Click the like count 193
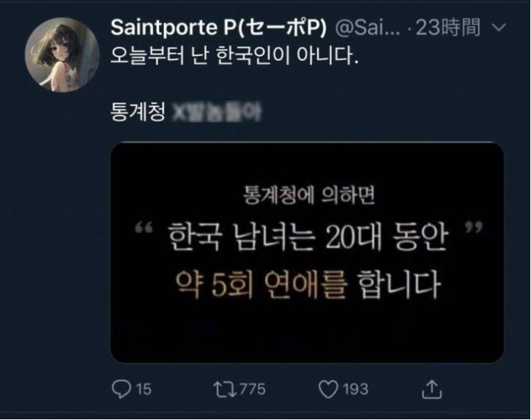This screenshot has width=531, height=420. (x=355, y=389)
